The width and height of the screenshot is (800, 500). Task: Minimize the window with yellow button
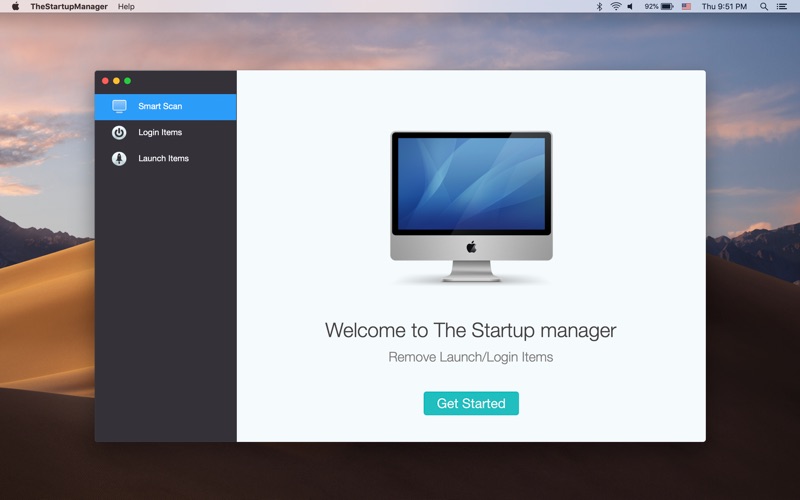click(x=116, y=81)
